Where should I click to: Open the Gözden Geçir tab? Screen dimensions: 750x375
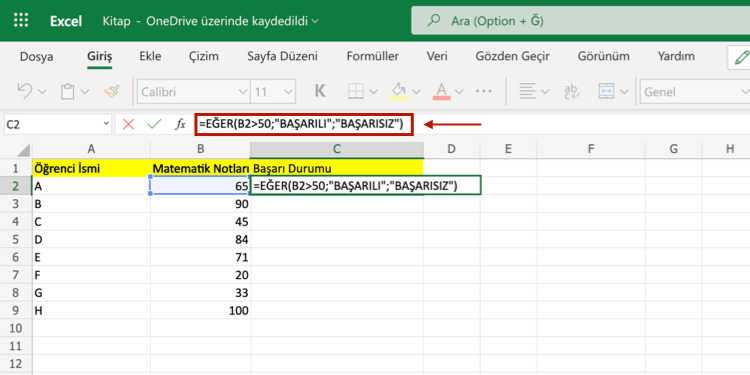(x=512, y=56)
